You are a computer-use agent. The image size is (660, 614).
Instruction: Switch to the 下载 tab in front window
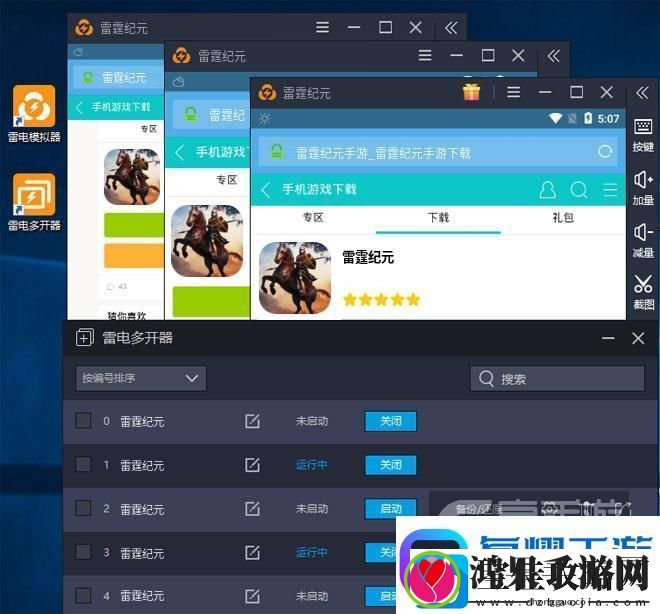438,218
